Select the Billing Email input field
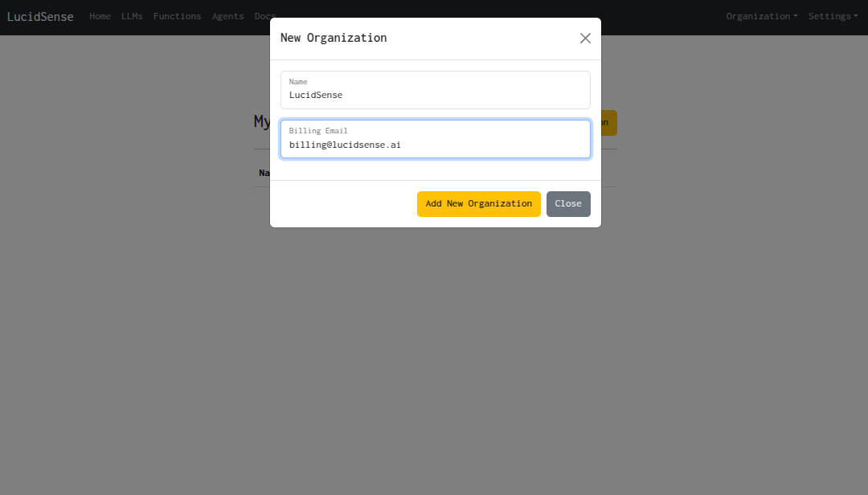The height and width of the screenshot is (495, 868). coord(435,138)
